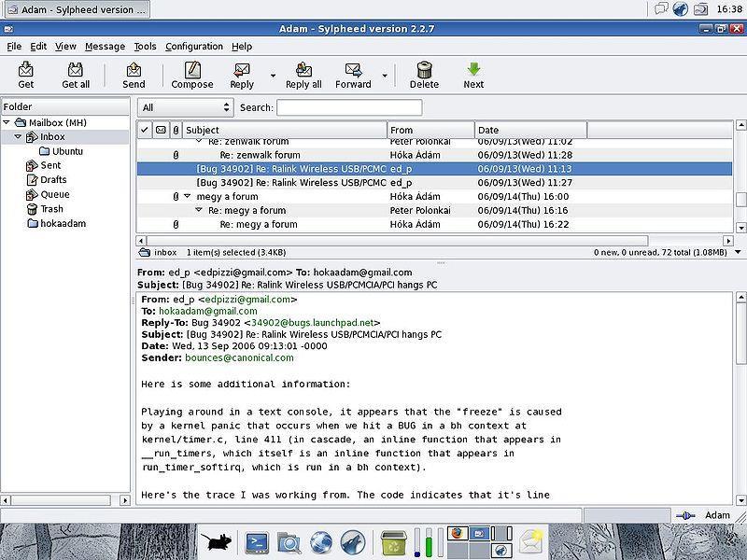Open the View menu
This screenshot has height=560, width=747.
pos(65,46)
